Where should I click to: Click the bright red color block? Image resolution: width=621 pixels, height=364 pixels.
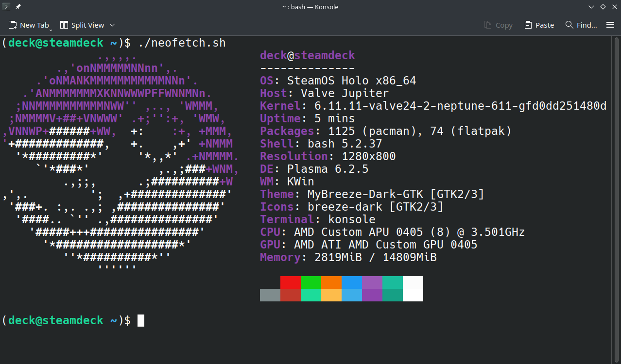click(x=291, y=282)
